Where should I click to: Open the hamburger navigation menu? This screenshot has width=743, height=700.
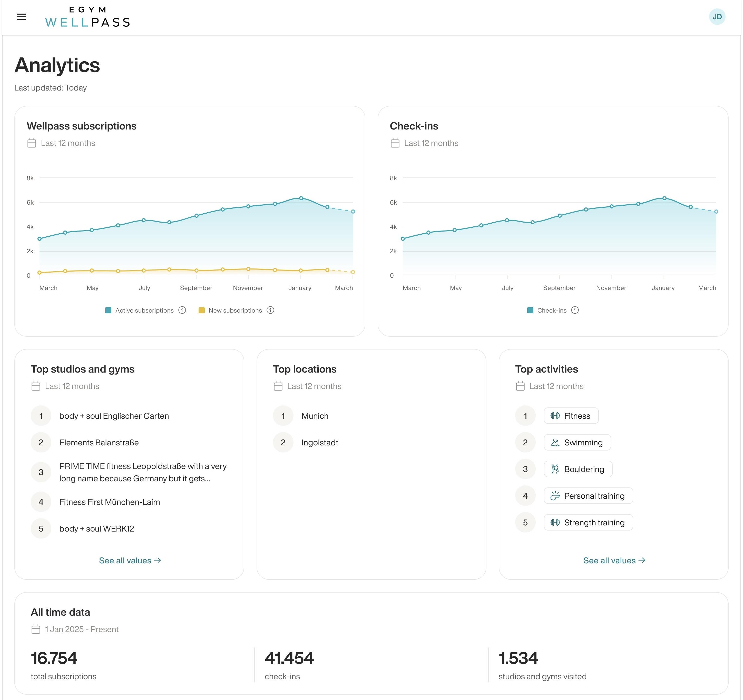click(22, 17)
